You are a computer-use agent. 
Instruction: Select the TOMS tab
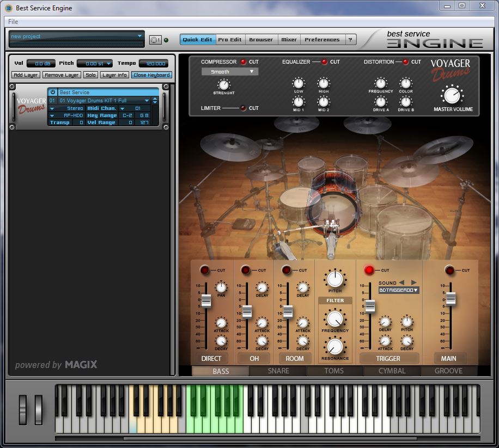tap(334, 371)
